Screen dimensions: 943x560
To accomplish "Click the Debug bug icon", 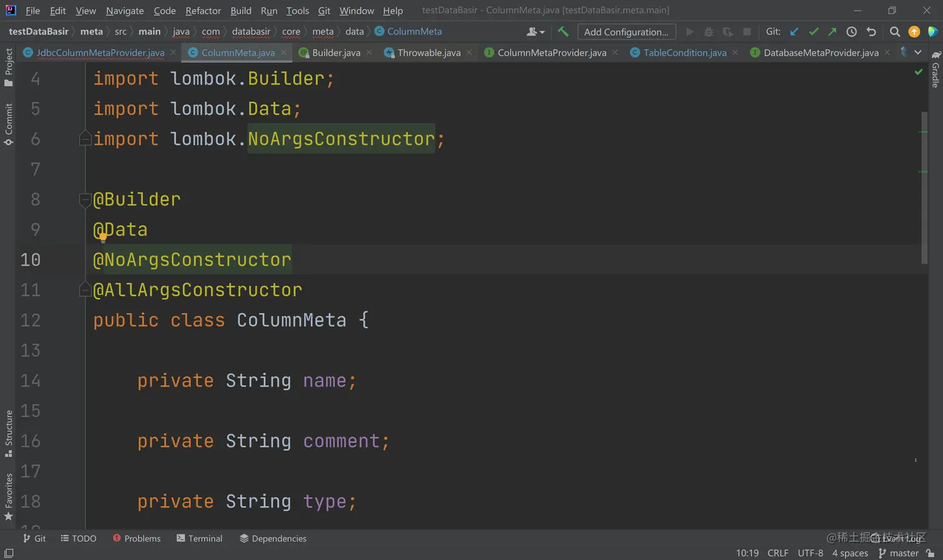I will (x=708, y=32).
